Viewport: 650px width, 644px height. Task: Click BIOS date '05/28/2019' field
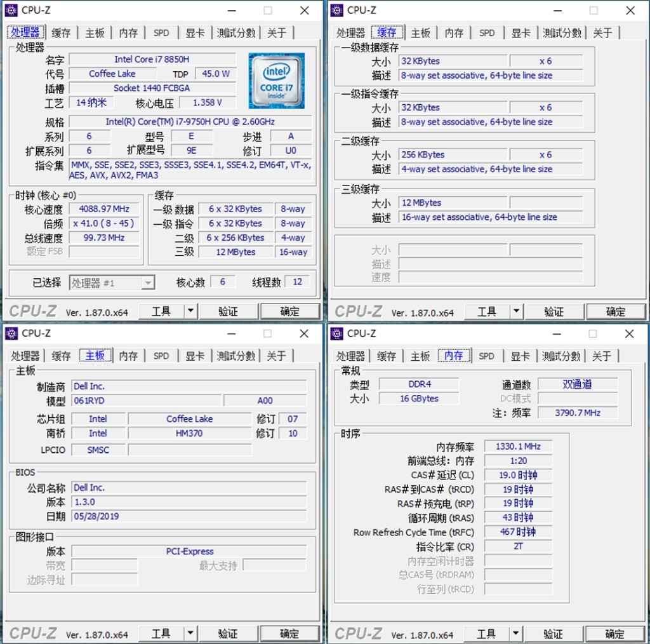189,516
